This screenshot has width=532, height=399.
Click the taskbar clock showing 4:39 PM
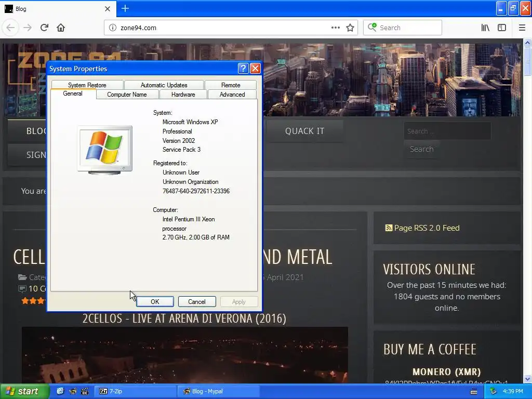pos(513,391)
